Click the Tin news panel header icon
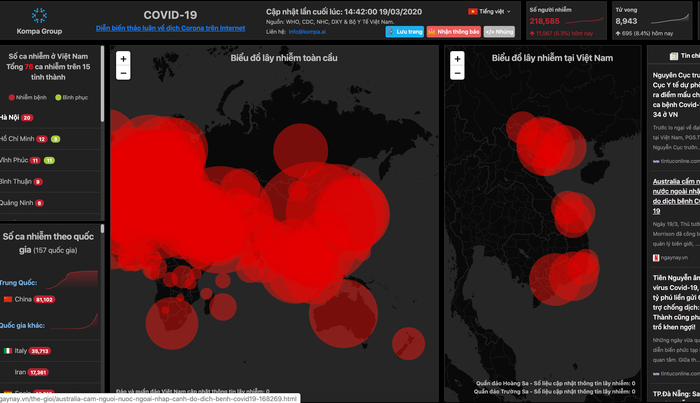This screenshot has height=403, width=700. [674, 56]
